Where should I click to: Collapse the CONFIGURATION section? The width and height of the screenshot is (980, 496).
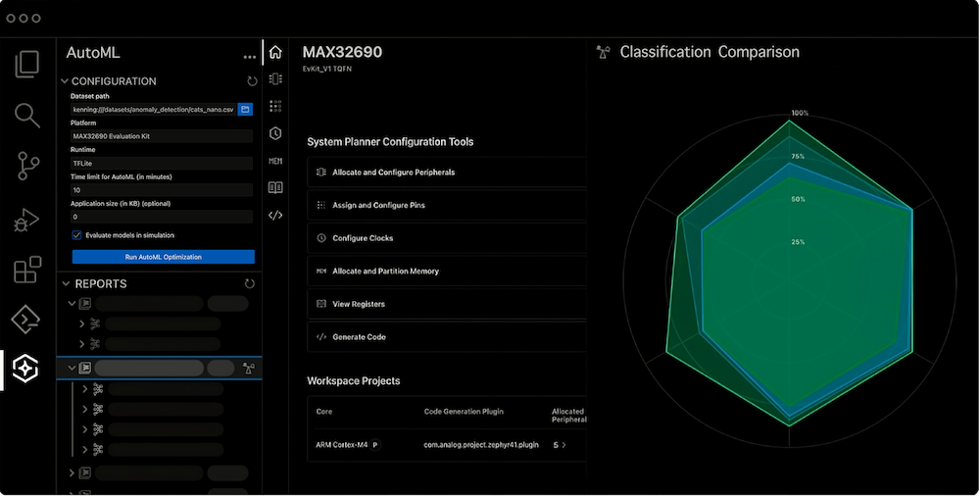coord(65,81)
